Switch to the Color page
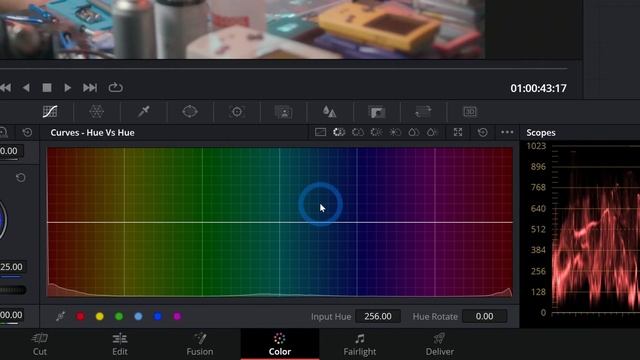This screenshot has height=360, width=640. coord(280,344)
